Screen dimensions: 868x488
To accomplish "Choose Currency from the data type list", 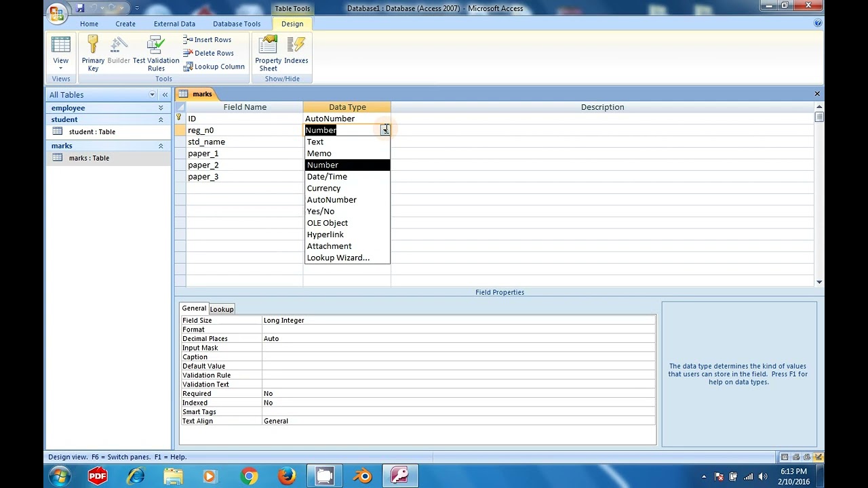I will point(347,188).
